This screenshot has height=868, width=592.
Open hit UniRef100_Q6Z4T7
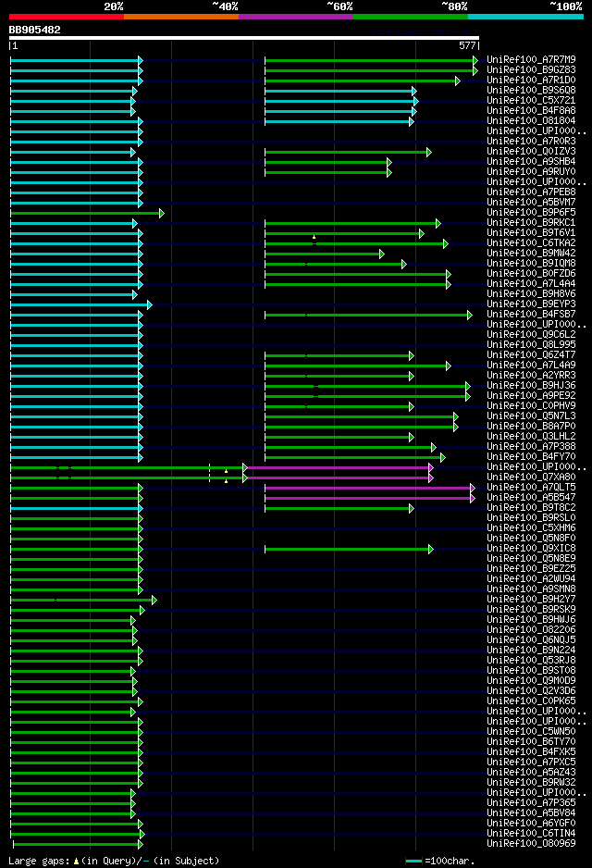tap(531, 354)
